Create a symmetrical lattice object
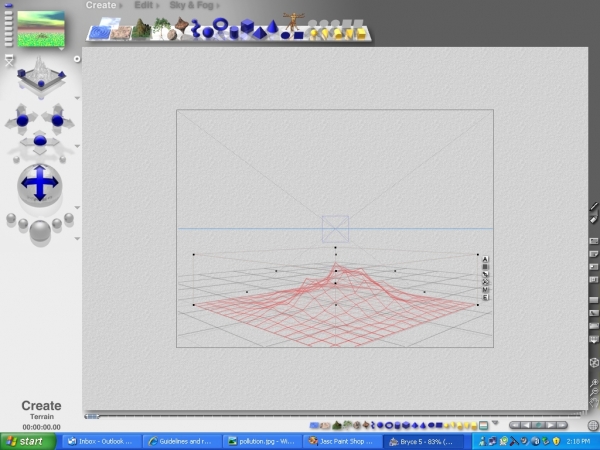Screen dimensions: 600x450 point(182,24)
